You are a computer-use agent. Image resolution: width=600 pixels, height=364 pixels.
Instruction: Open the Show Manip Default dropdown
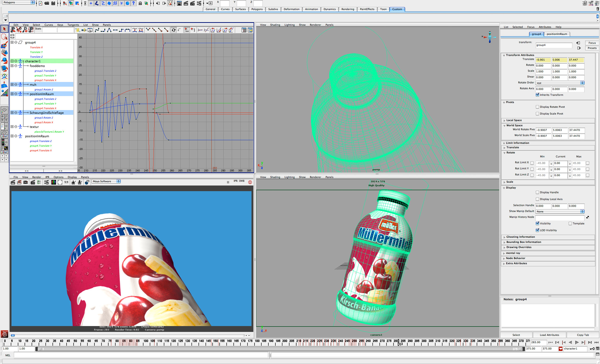tap(560, 212)
